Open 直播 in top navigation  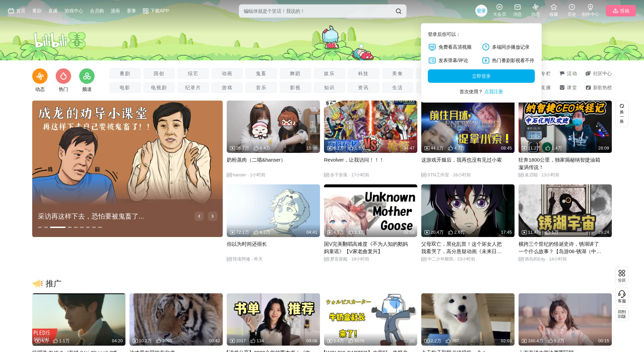(53, 11)
